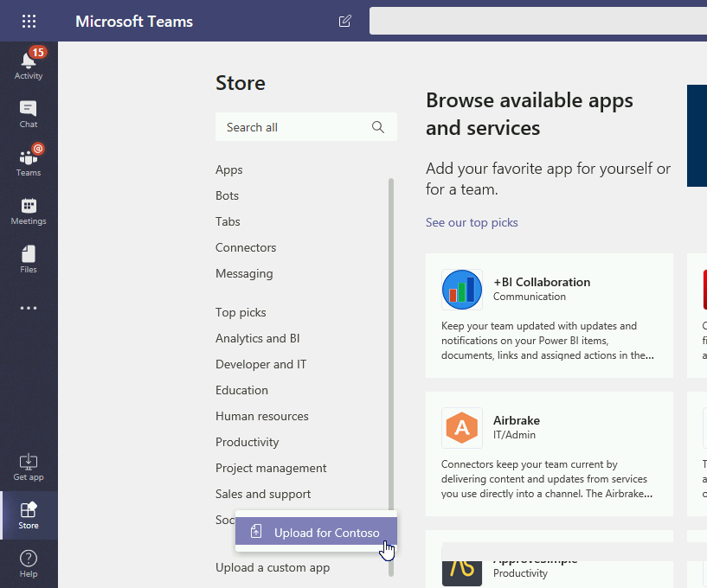Go to the Teams section
Viewport: 707px width, 588px height.
tap(29, 163)
